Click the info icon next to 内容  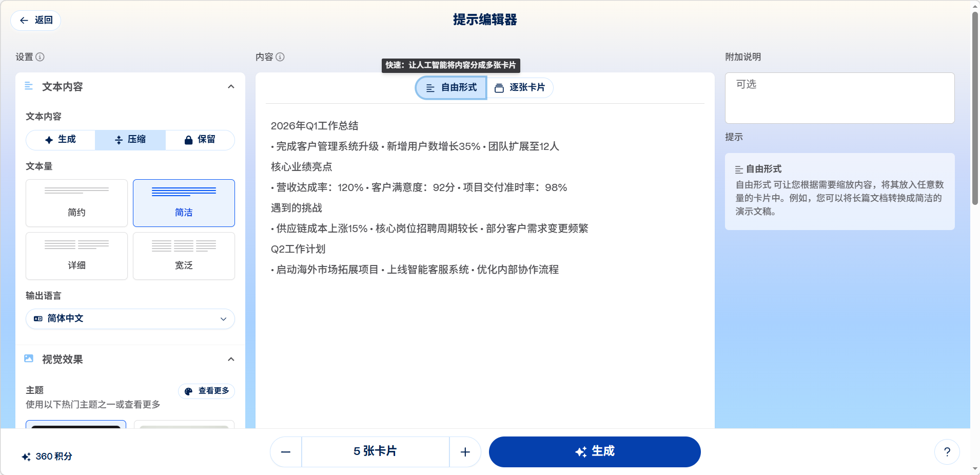coord(280,57)
